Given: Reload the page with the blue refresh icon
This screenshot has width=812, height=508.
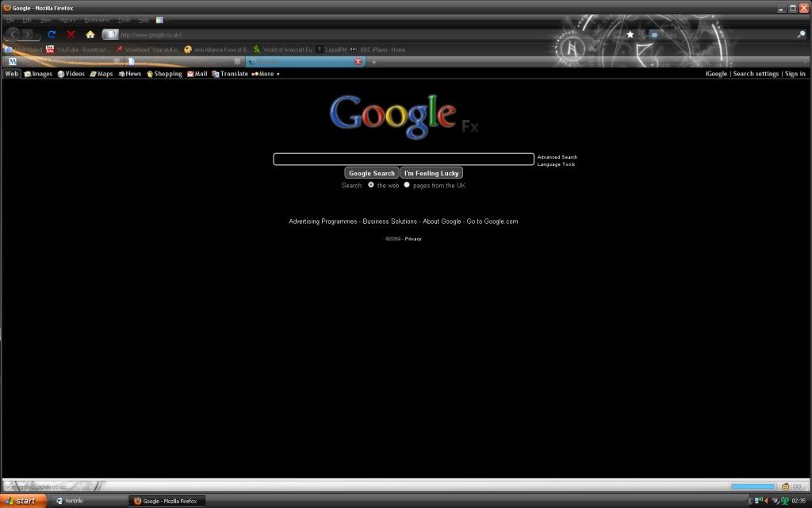Looking at the screenshot, I should coord(52,34).
